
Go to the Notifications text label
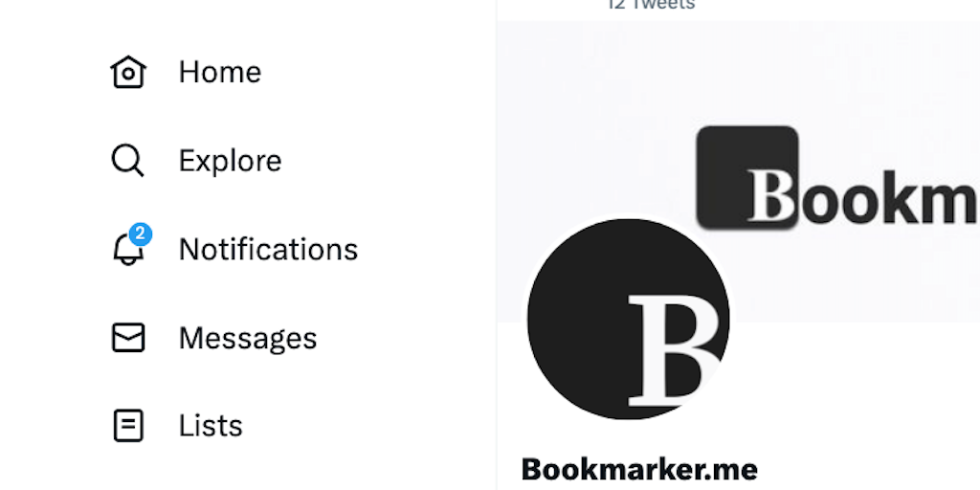[268, 250]
